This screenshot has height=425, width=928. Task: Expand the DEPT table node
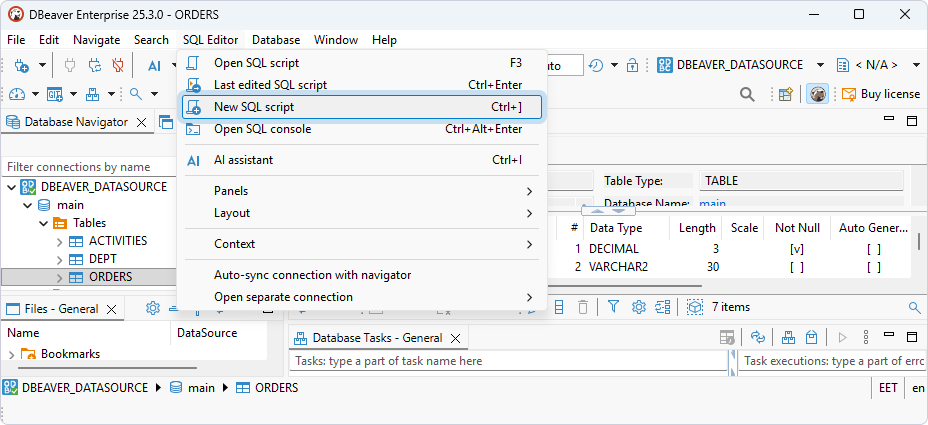(x=59, y=259)
